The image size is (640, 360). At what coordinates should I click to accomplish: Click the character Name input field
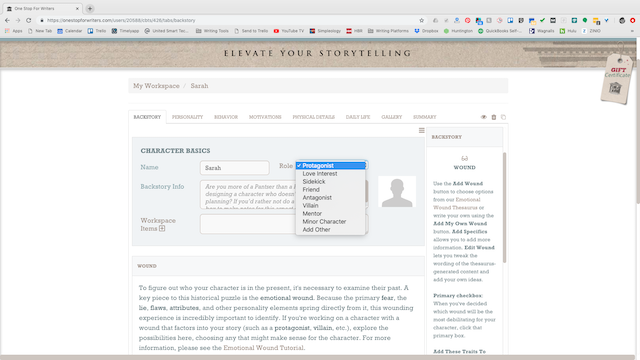[x=235, y=168]
